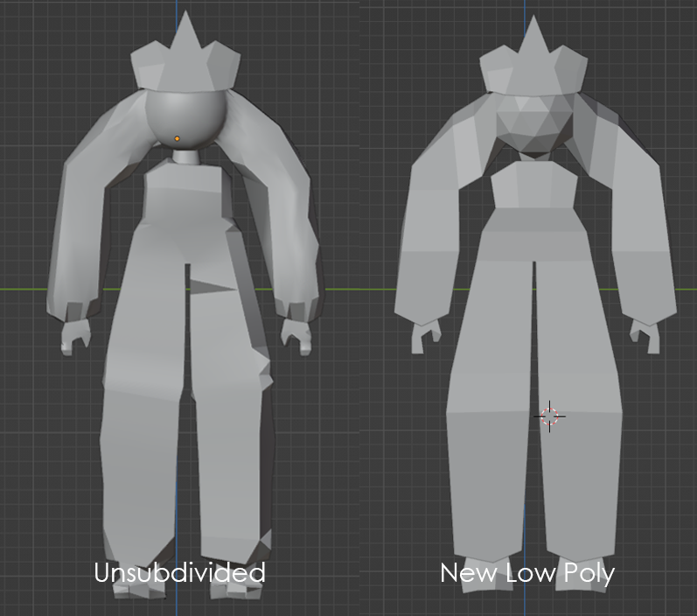Click the 'New Low Poly' caption text
This screenshot has width=697, height=616.
(527, 573)
